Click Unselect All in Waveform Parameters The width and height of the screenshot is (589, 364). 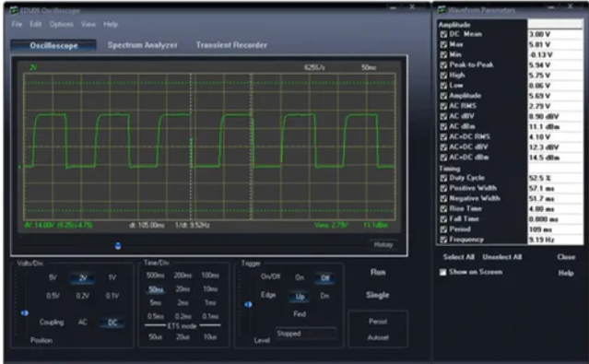502,257
